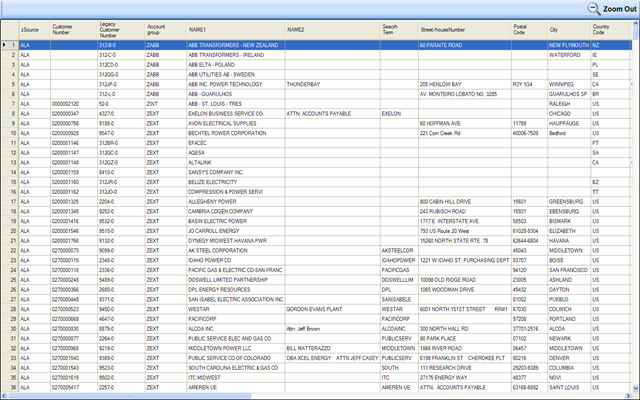Click the Zoom Out magnifier button
Viewport: 640px width, 400px height.
pyautogui.click(x=612, y=9)
